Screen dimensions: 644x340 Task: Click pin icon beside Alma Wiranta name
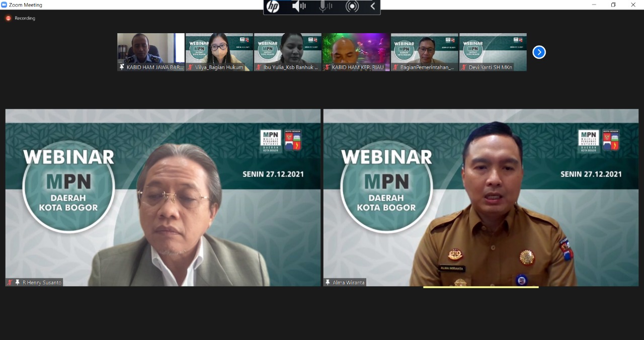coord(328,283)
